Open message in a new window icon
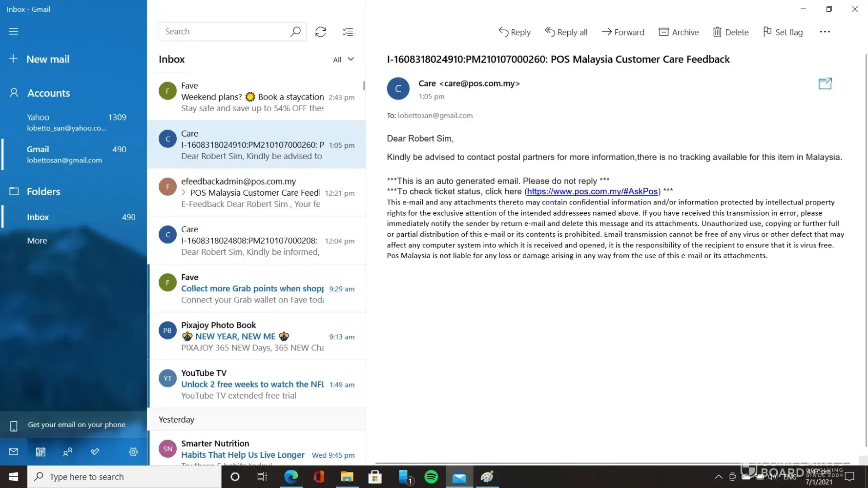868x488 pixels. (825, 84)
